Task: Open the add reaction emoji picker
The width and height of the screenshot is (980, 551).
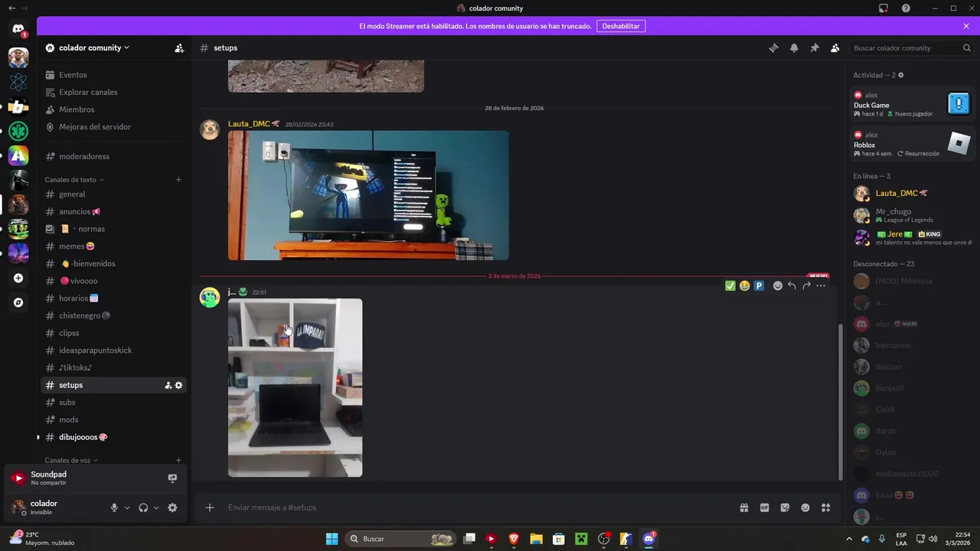Action: point(777,285)
